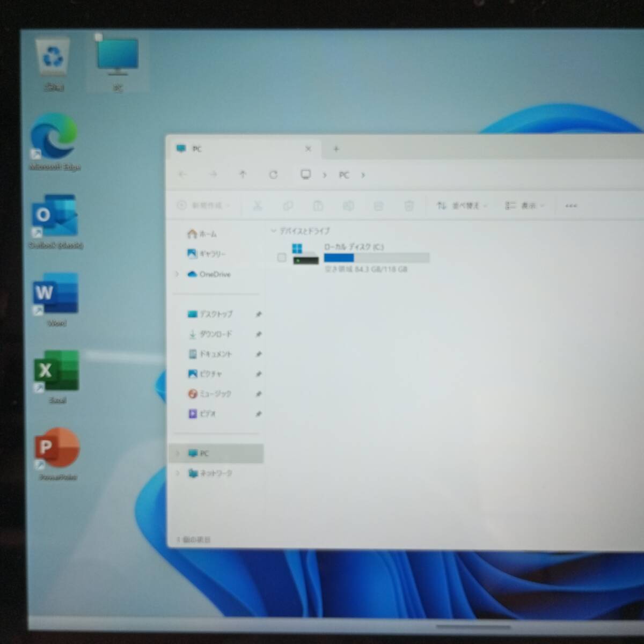The height and width of the screenshot is (644, 644).
Task: Select the PC tab in File Explorer
Action: point(244,149)
